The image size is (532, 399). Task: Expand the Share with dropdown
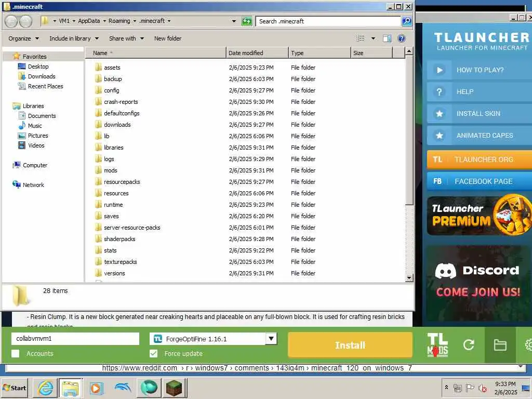coord(126,38)
